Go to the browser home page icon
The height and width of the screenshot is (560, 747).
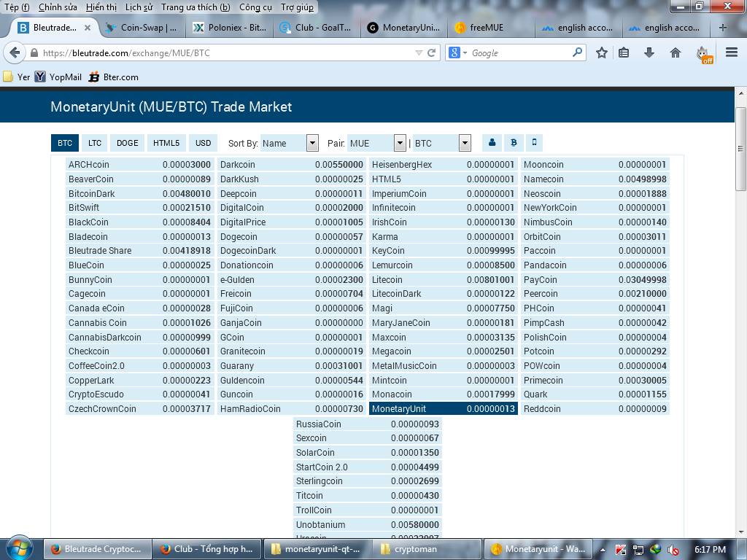(x=675, y=52)
